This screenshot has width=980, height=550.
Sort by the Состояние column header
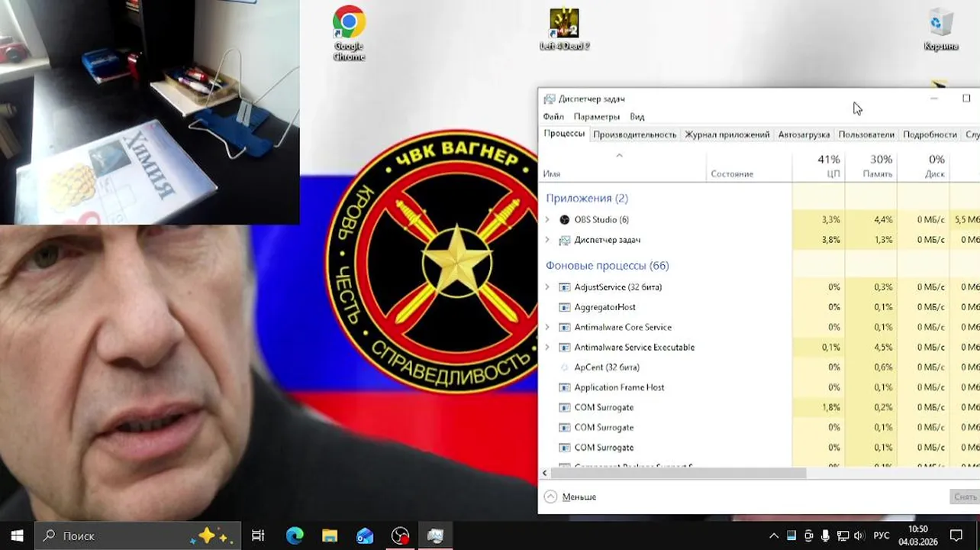750,167
